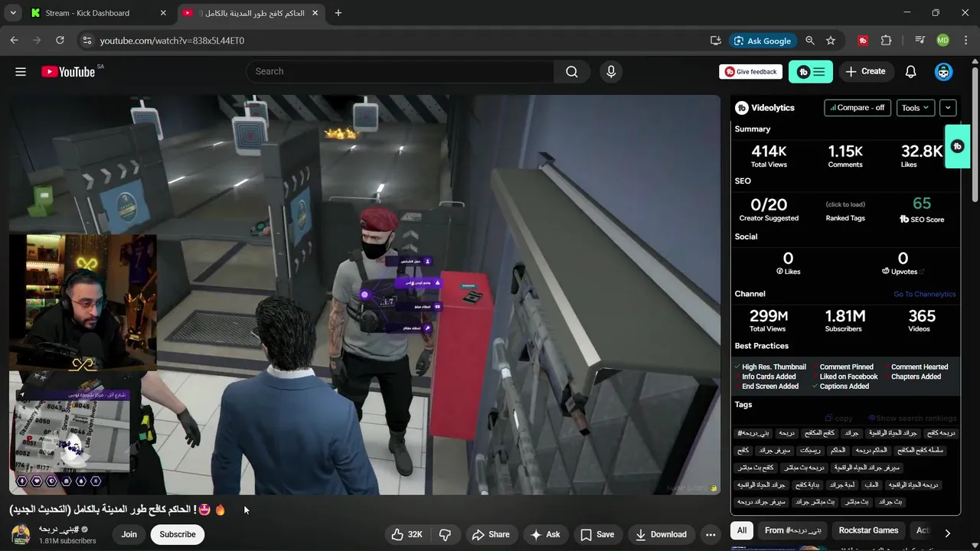This screenshot has height=551, width=980.
Task: Open Go To Channelytics link
Action: 924,295
